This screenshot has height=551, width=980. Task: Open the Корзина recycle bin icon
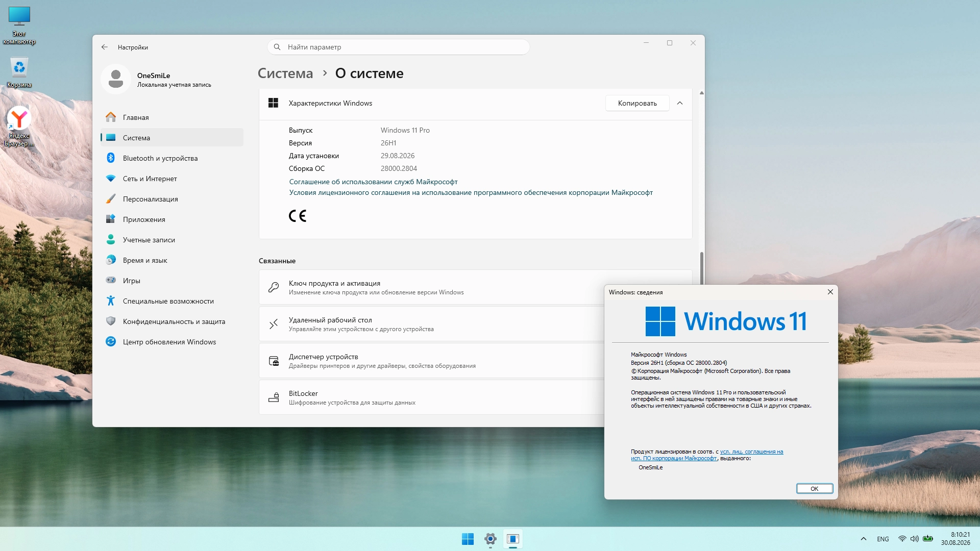(19, 72)
